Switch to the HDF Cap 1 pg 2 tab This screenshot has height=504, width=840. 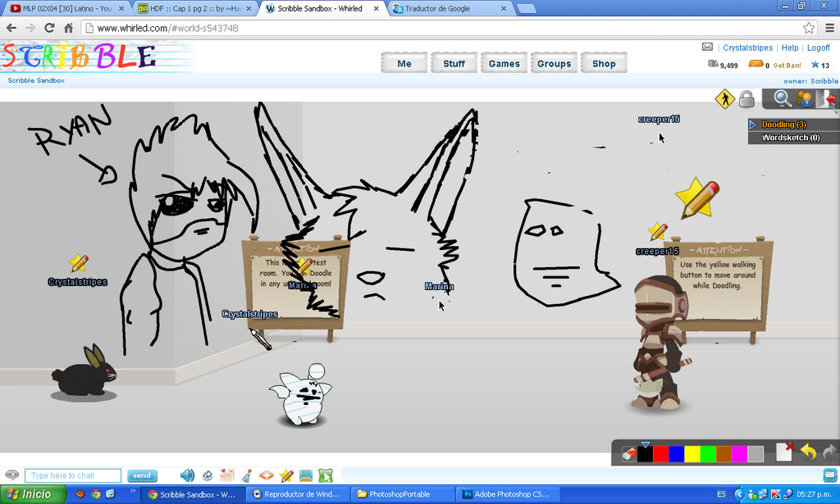[194, 8]
